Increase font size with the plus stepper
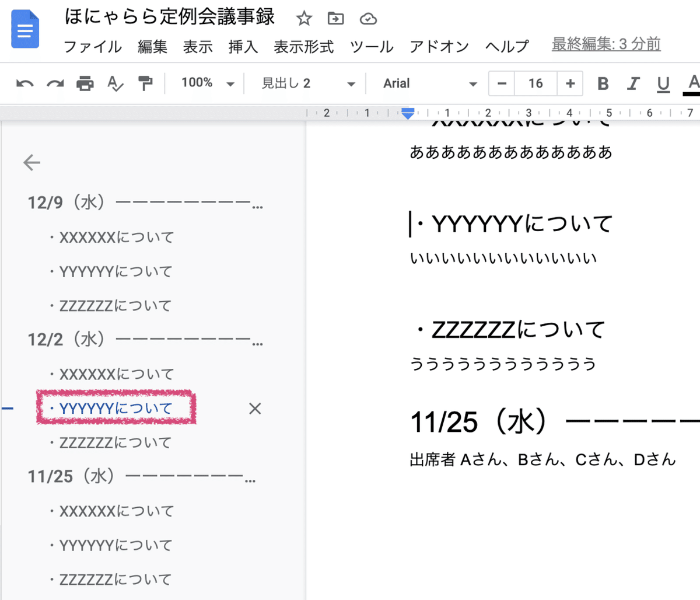Viewport: 700px width, 600px height. (570, 83)
